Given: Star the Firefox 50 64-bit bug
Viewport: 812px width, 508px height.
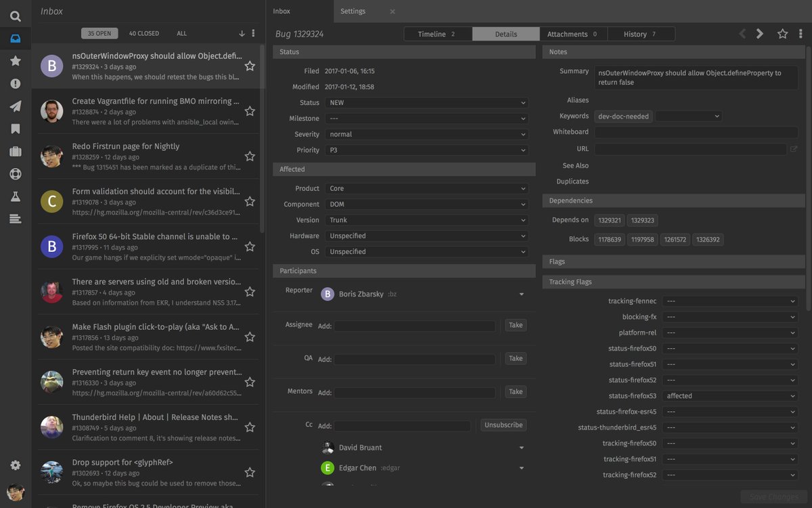Looking at the screenshot, I should click(250, 247).
